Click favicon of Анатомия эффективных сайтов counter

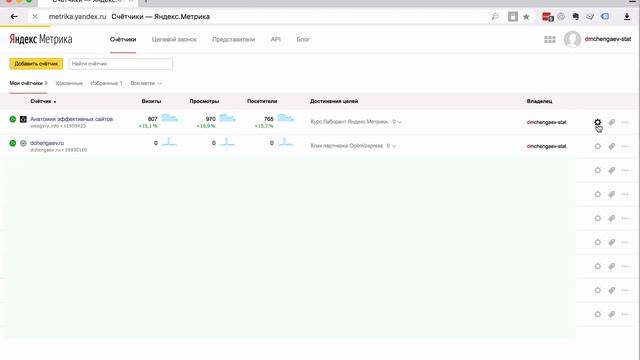tap(23, 119)
